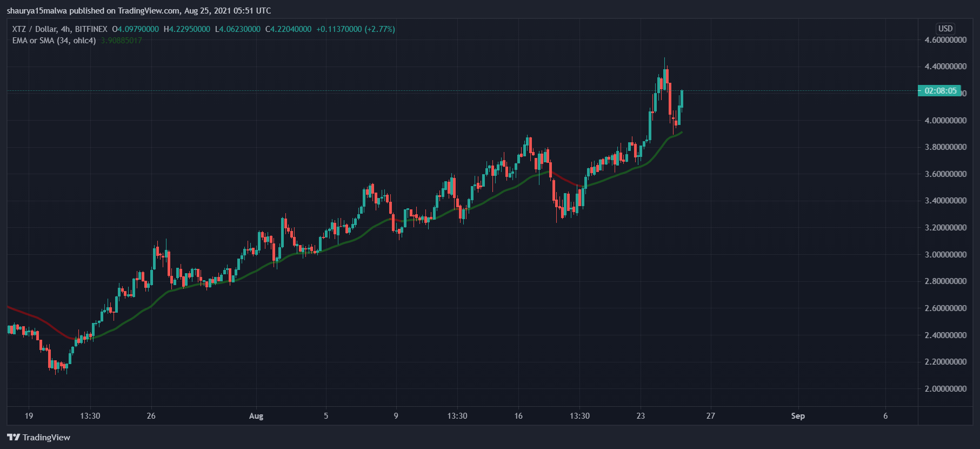
Task: Click the published-on TradingView.com header text
Action: pos(139,11)
